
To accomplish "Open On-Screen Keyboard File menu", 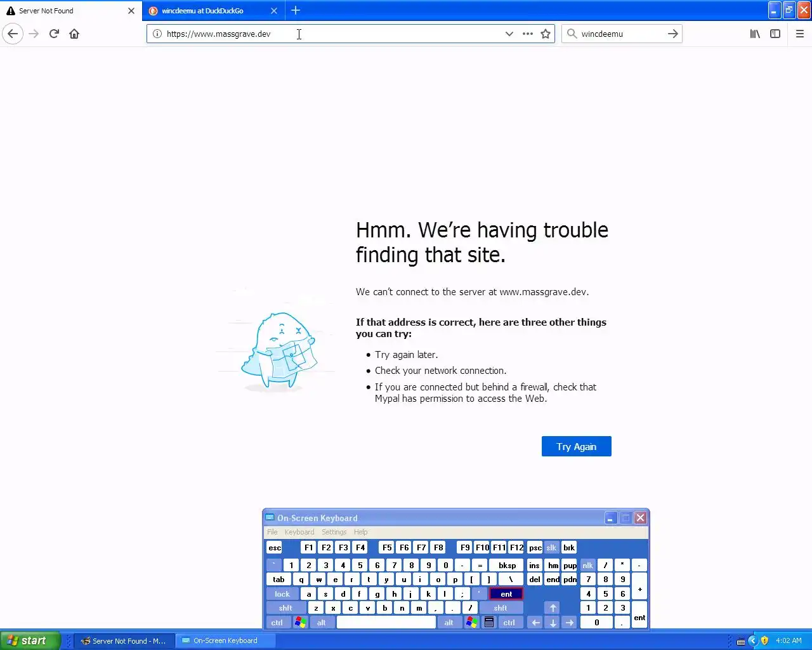I will pos(272,532).
